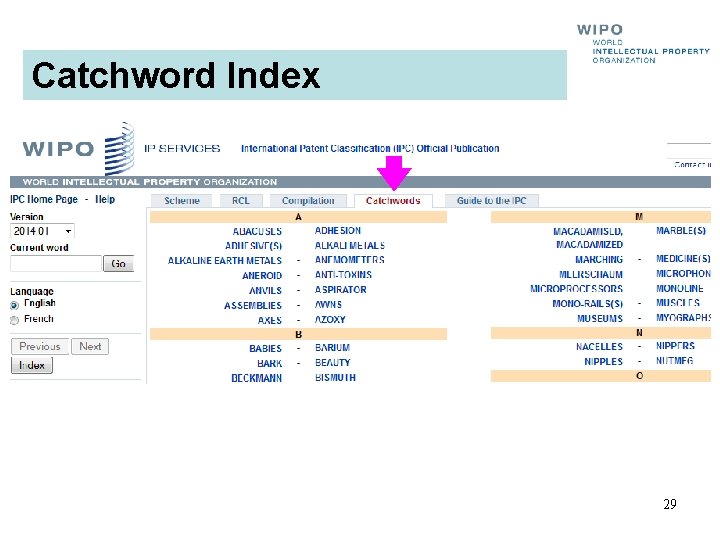Open International Patent Classification Official Publication link
This screenshot has height=540, width=720.
pos(370,148)
